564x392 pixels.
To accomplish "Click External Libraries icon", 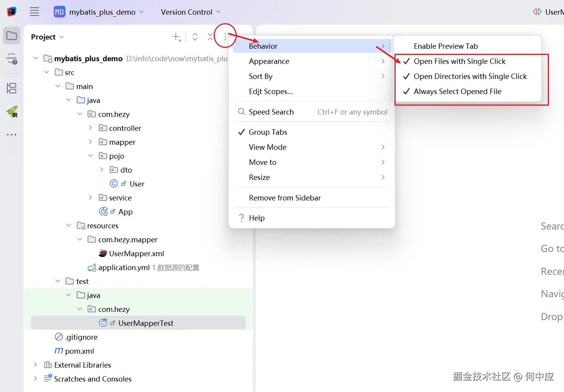I will (x=48, y=365).
